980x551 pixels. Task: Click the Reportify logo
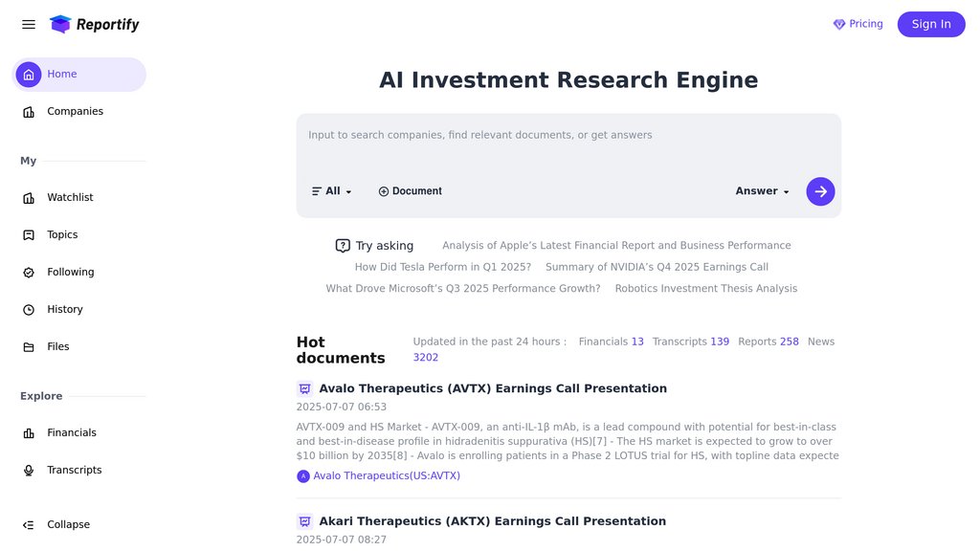(95, 24)
